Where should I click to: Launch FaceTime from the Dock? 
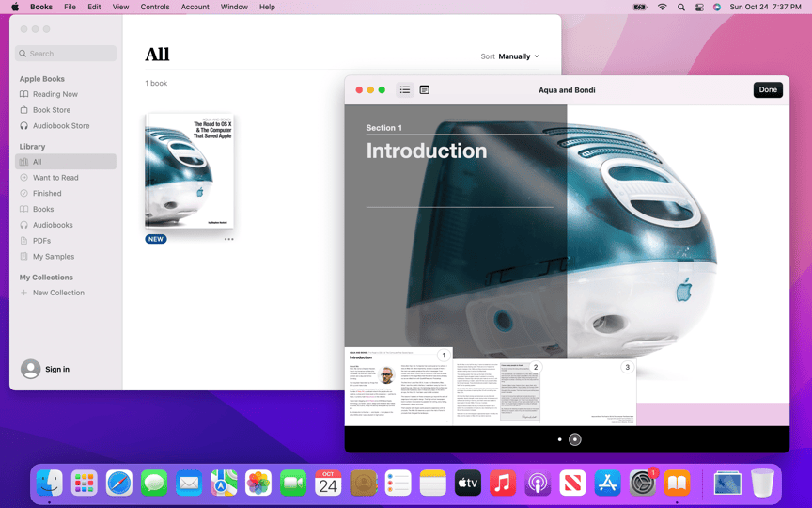click(293, 484)
